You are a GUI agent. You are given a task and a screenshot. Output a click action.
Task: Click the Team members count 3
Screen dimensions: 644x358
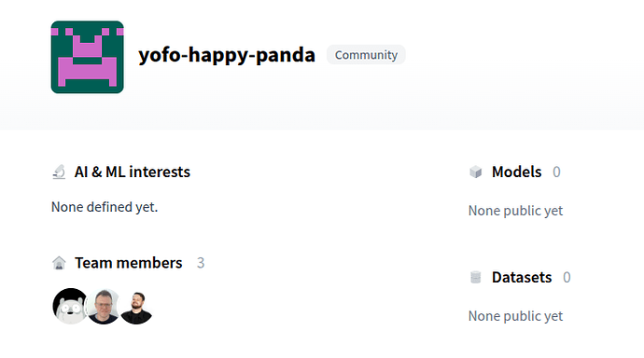pos(201,263)
